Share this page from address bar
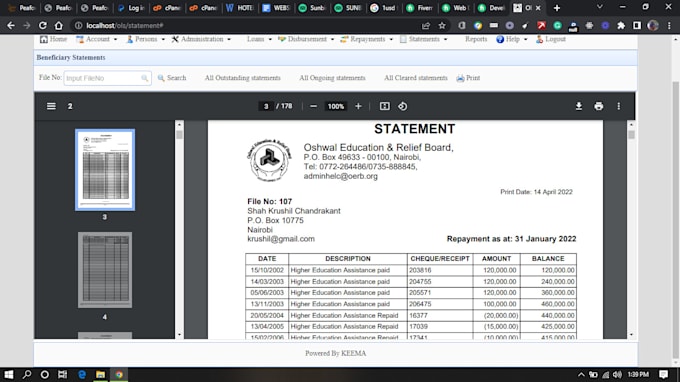This screenshot has height=382, width=680. click(426, 26)
